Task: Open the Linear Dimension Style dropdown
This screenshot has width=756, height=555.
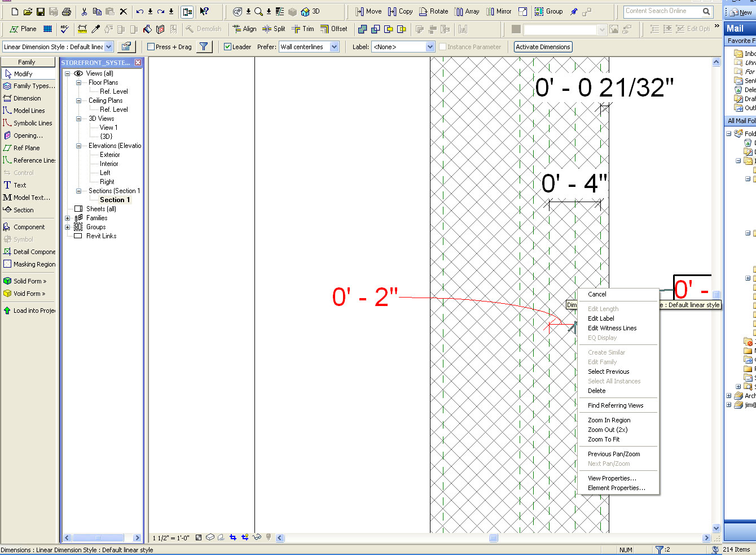Action: tap(109, 47)
